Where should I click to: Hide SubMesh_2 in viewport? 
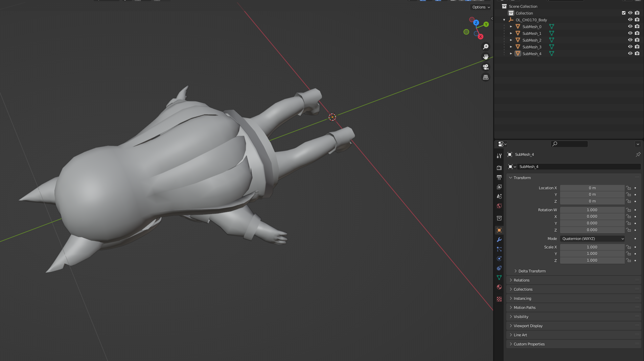(x=630, y=40)
